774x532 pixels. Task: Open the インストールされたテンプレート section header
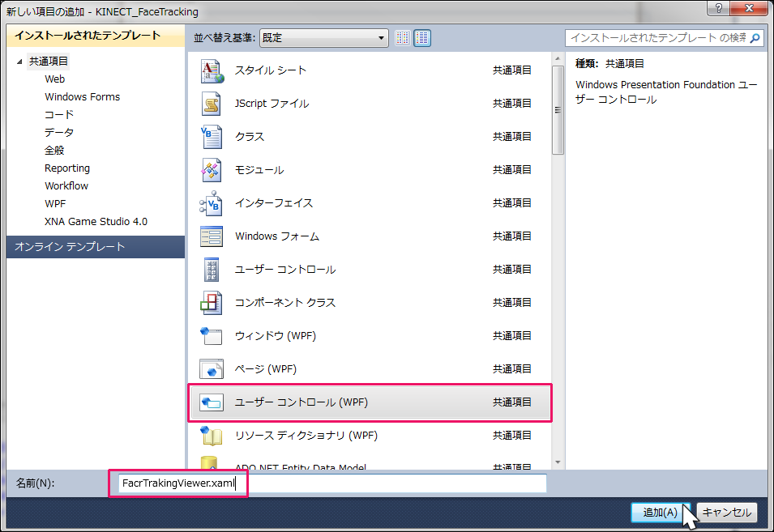point(96,36)
